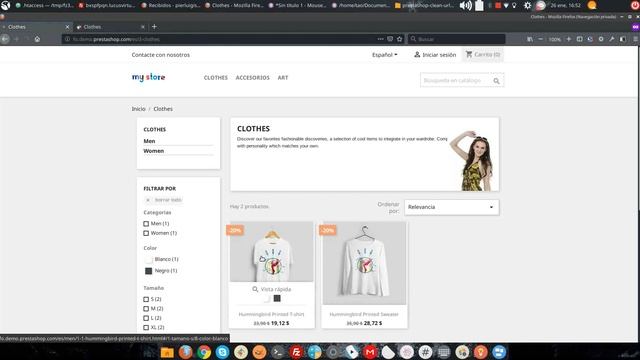The width and height of the screenshot is (640, 360).
Task: Select the black color variant under the T-shirt
Action: tap(277, 298)
